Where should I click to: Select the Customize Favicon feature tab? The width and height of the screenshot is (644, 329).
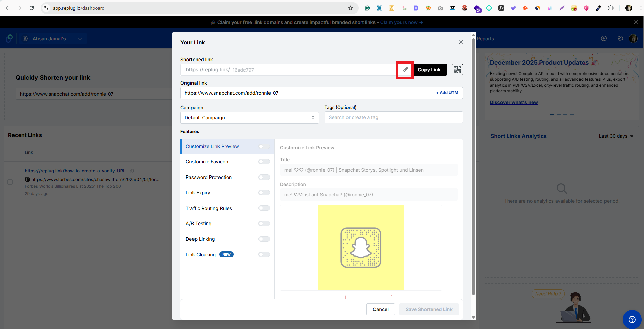click(207, 161)
